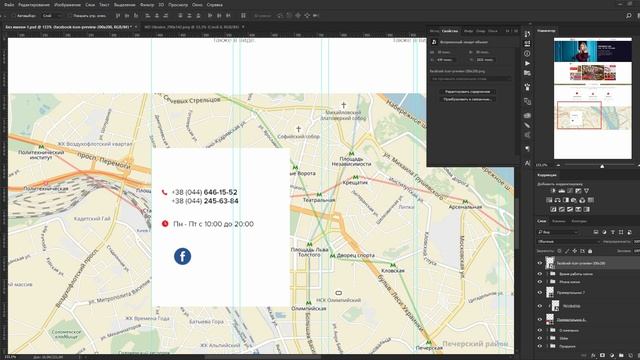Click the align left edges icon
This screenshot has width=640, height=360.
(x=148, y=16)
